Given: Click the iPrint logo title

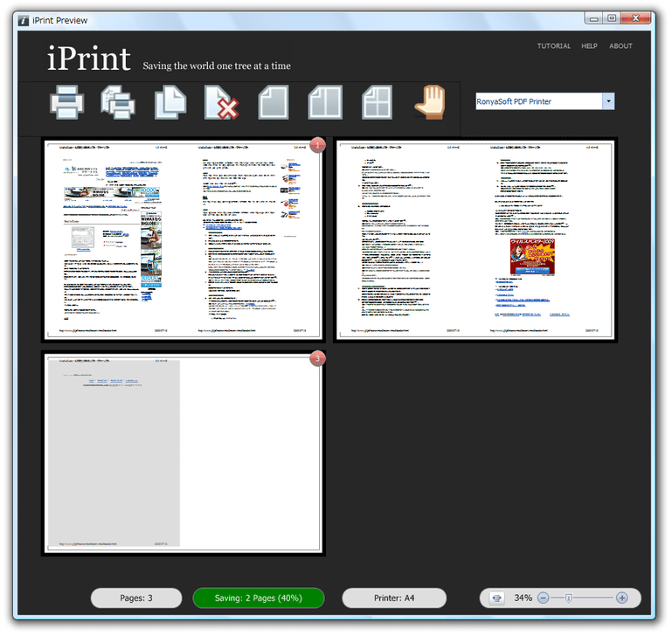Looking at the screenshot, I should (x=89, y=59).
